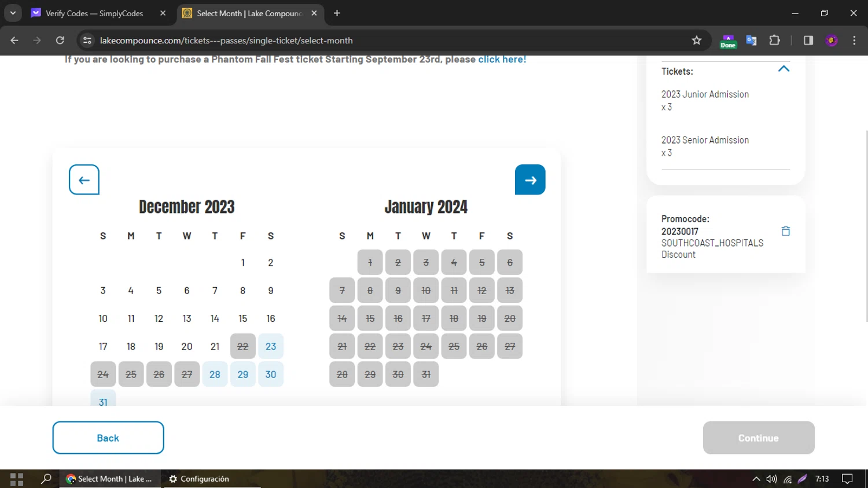Open the Windows notification center
This screenshot has height=488, width=868.
(x=847, y=479)
